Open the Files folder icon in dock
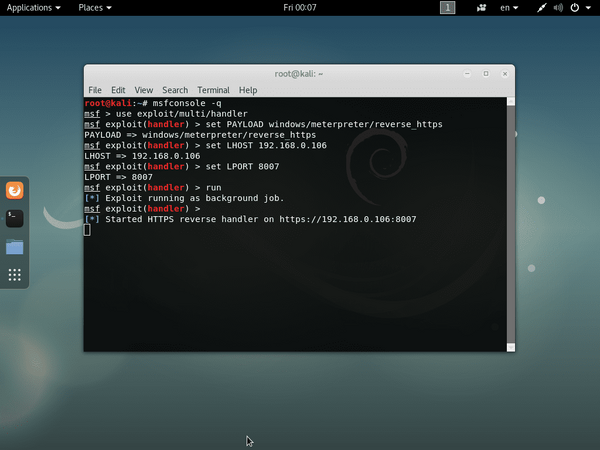 (x=15, y=247)
